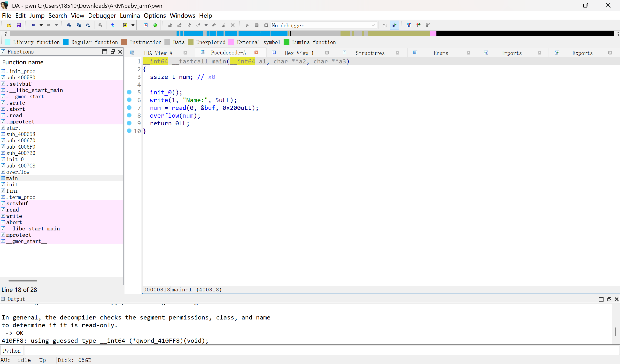Open the No debugger combo box
Image resolution: width=620 pixels, height=364 pixels.
pos(324,25)
